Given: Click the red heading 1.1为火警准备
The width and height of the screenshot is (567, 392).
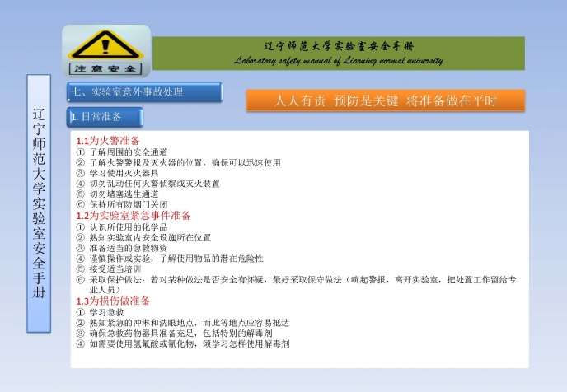Looking at the screenshot, I should click(108, 141).
